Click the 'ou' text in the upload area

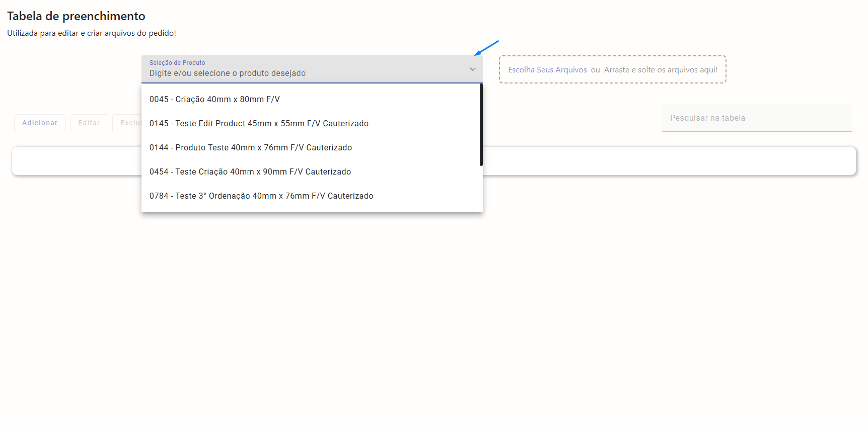tap(595, 70)
